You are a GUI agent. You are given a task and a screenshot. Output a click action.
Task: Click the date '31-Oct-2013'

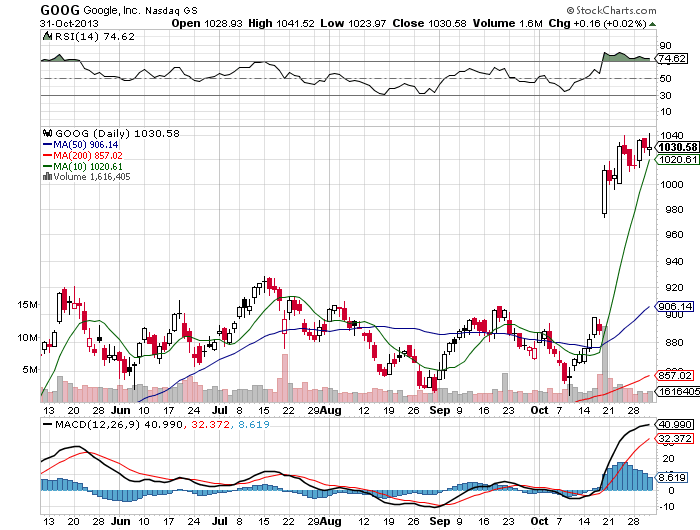pos(69,24)
